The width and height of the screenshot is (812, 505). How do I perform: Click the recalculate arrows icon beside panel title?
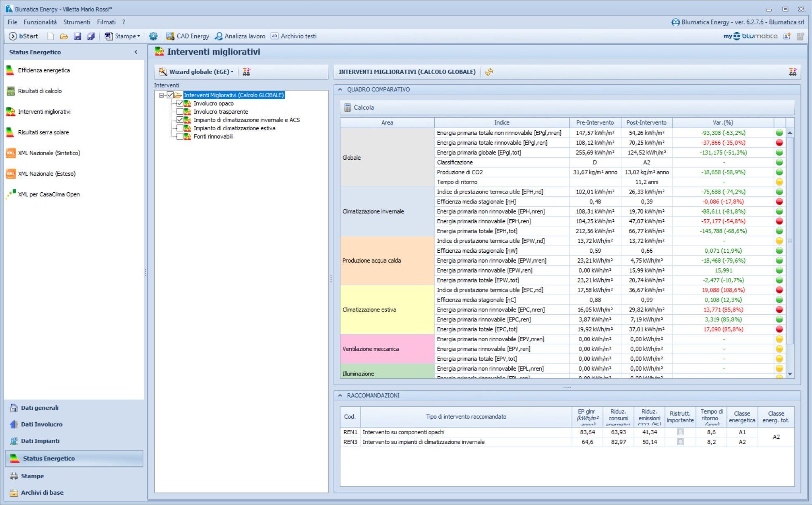click(489, 72)
